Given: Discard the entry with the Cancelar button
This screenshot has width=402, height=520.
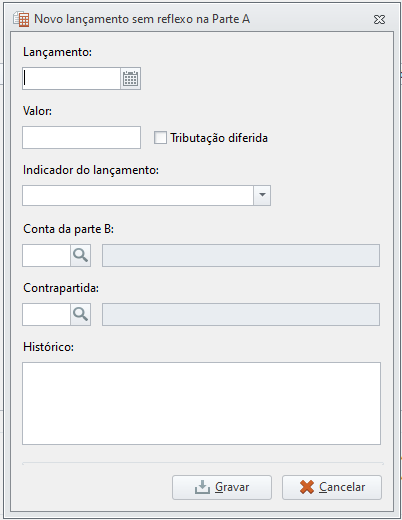Looking at the screenshot, I should [332, 487].
